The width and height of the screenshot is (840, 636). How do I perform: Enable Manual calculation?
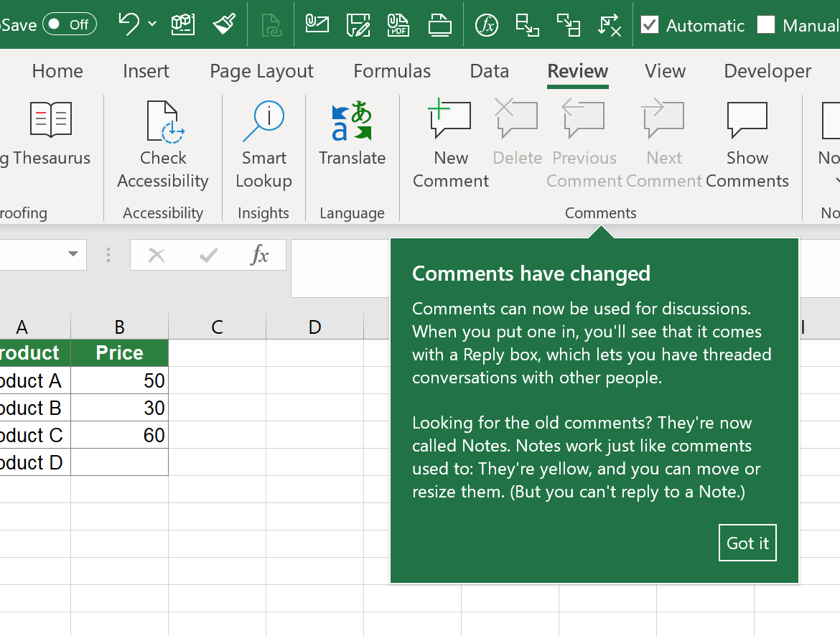[767, 25]
